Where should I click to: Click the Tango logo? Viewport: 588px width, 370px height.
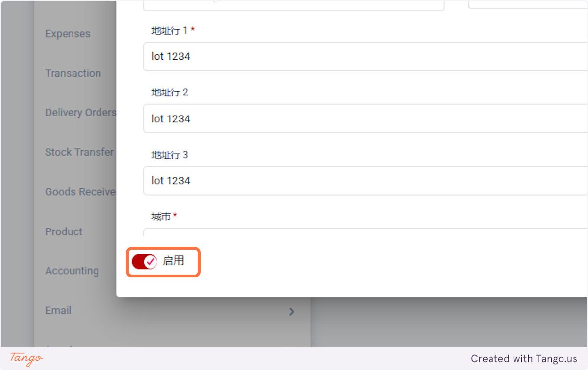pyautogui.click(x=26, y=358)
